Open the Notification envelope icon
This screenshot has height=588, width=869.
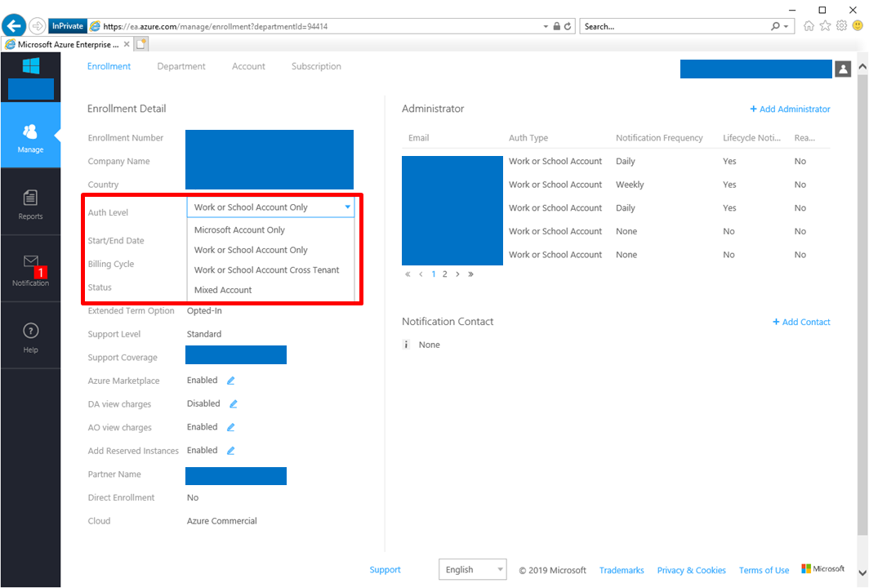point(31,261)
